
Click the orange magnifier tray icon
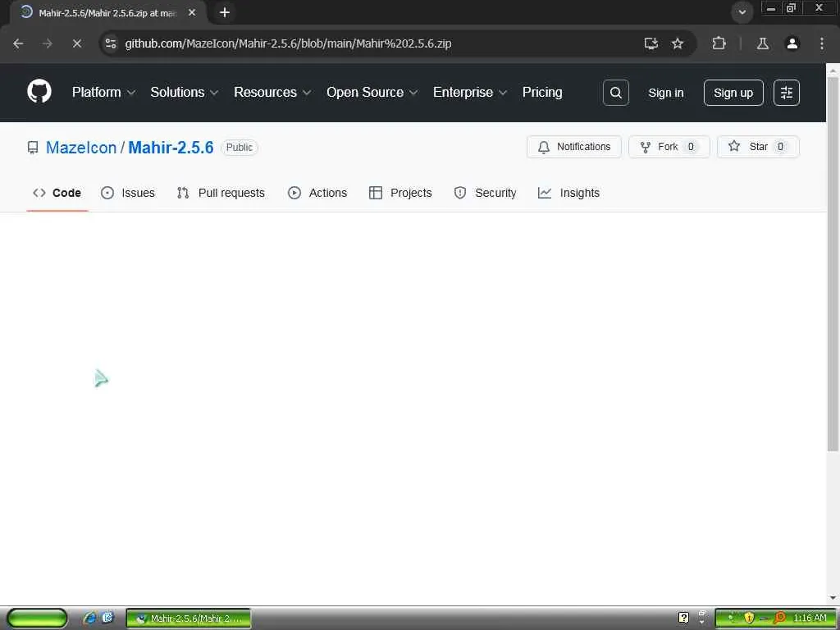click(779, 618)
